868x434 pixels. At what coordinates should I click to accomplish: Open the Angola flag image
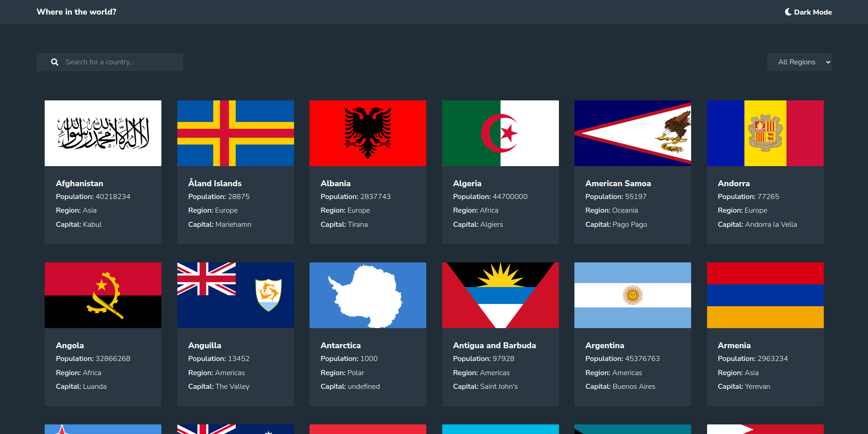tap(103, 295)
